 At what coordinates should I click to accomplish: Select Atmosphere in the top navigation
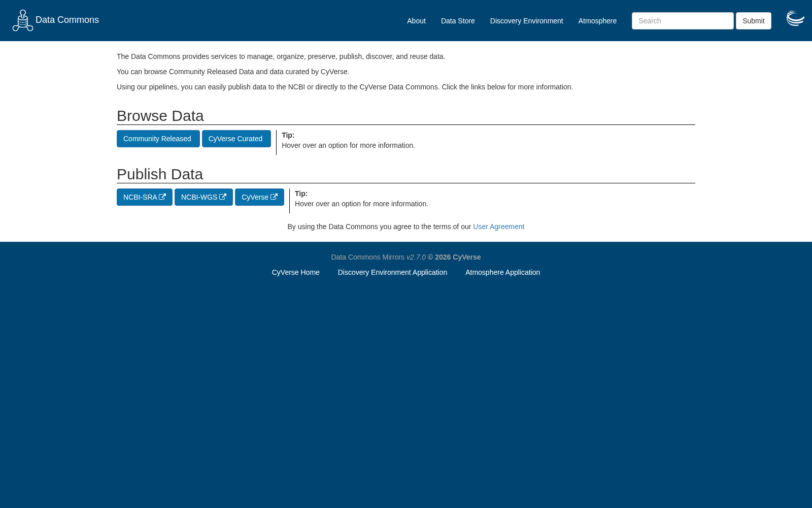point(597,21)
